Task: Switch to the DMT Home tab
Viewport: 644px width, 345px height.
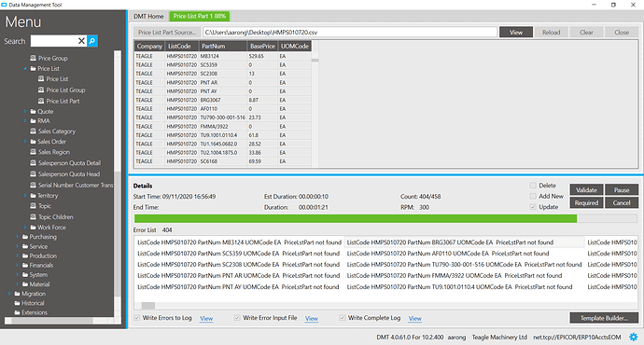Action: coord(148,17)
